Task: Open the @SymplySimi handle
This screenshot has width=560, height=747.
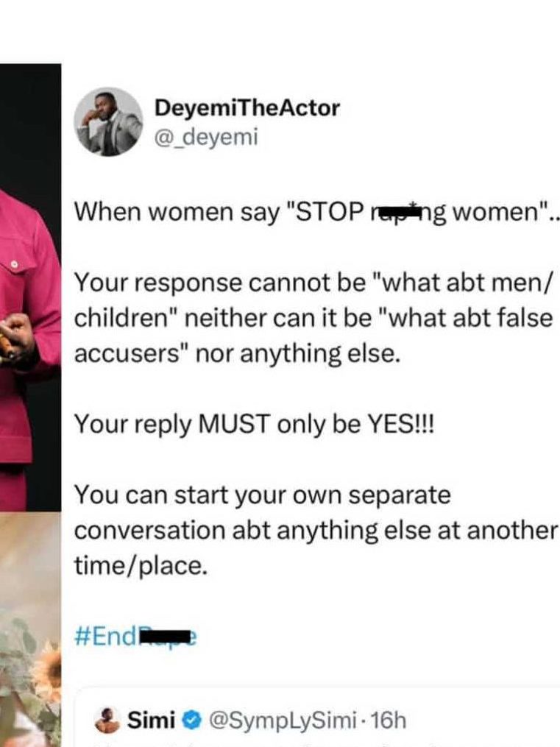Action: coord(283,721)
